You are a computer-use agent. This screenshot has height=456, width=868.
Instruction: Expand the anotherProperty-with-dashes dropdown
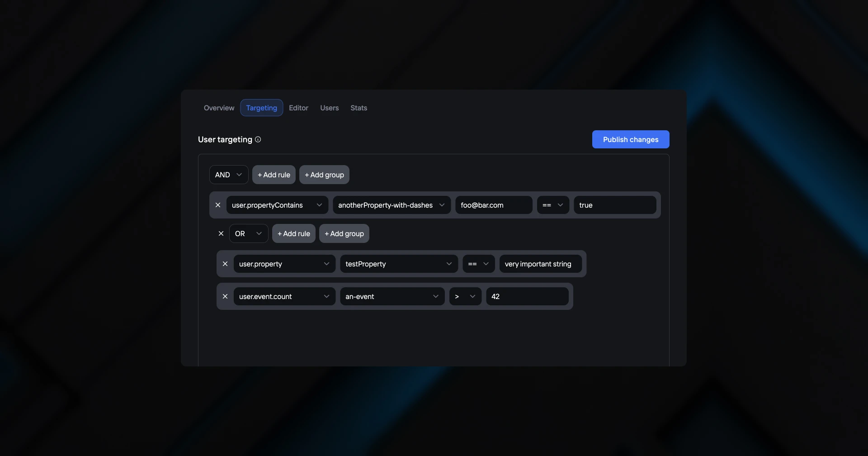(x=392, y=205)
